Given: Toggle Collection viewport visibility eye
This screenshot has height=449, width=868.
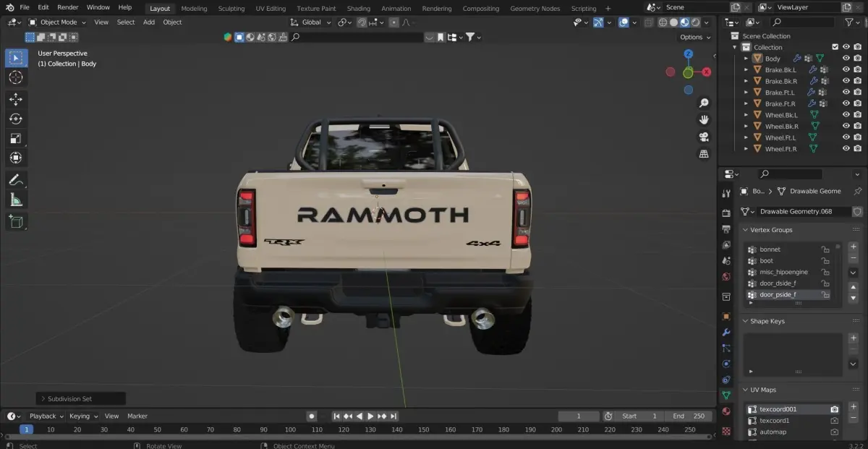Looking at the screenshot, I should point(846,47).
